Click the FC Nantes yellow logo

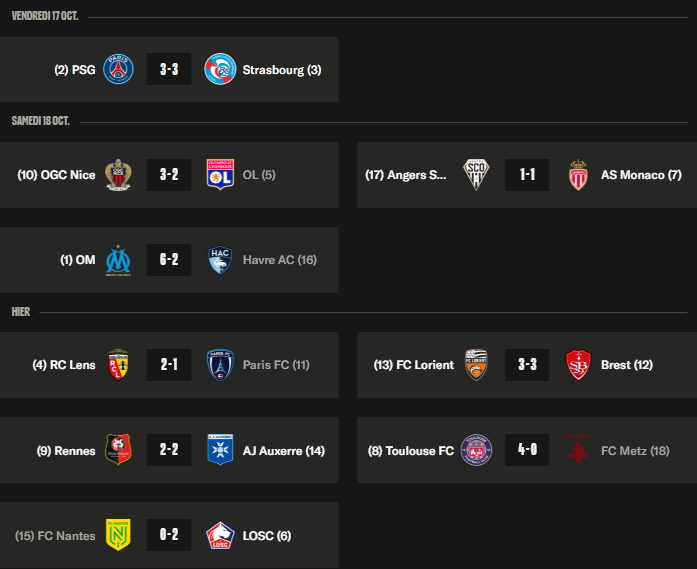[119, 536]
